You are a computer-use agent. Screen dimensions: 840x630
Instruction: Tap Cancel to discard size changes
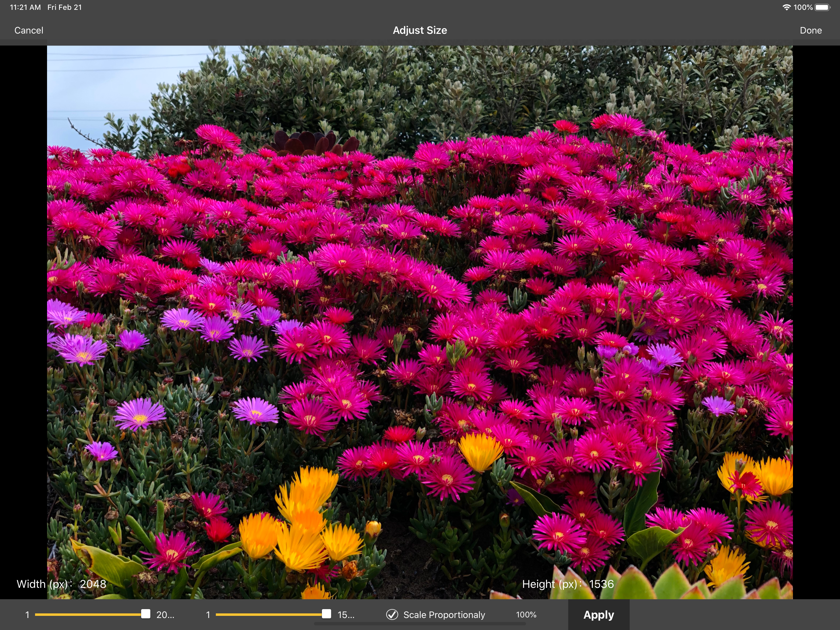[29, 30]
